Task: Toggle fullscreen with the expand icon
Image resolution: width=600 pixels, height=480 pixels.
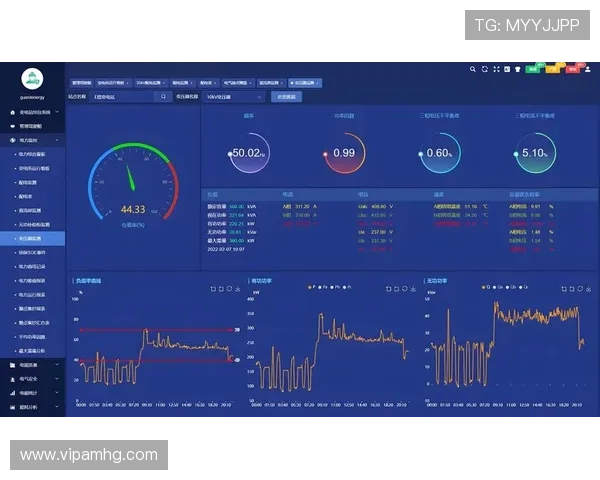Action: click(495, 69)
